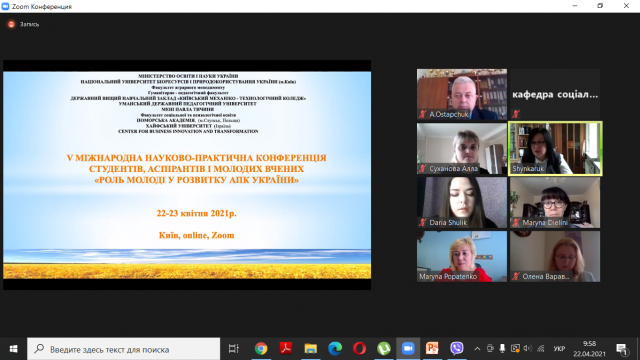
Task: Select the A.Ostapchuk video thumbnail
Action: [x=462, y=94]
